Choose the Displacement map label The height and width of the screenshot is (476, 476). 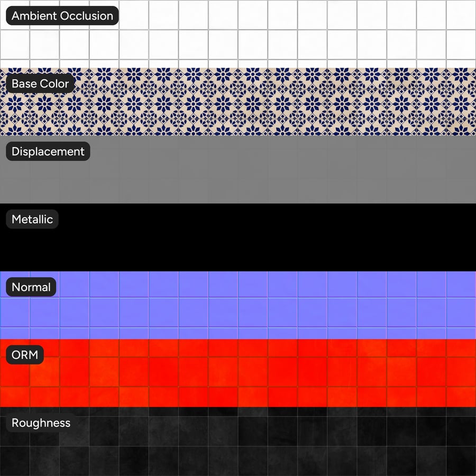coord(48,151)
